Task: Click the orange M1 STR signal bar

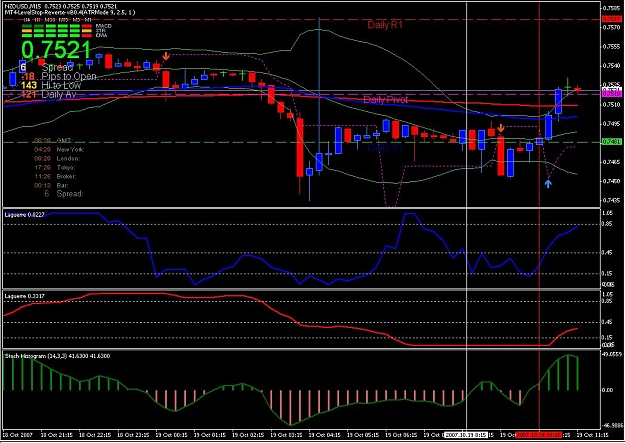Action: pos(86,31)
